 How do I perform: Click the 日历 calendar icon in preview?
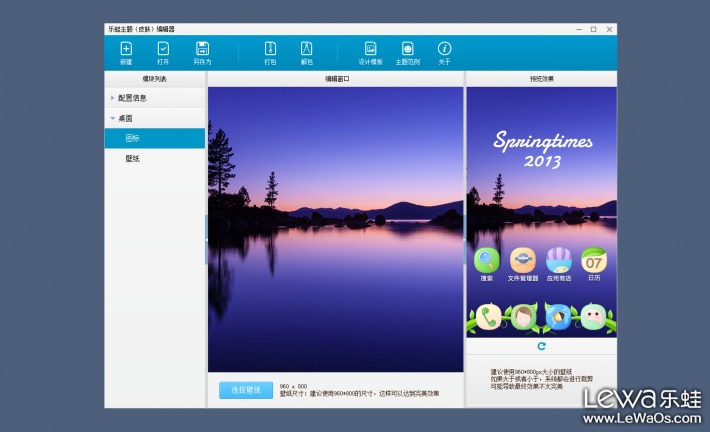tap(594, 260)
